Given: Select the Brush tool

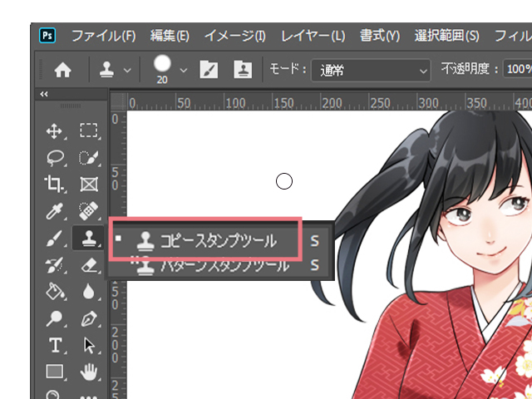Looking at the screenshot, I should (54, 238).
